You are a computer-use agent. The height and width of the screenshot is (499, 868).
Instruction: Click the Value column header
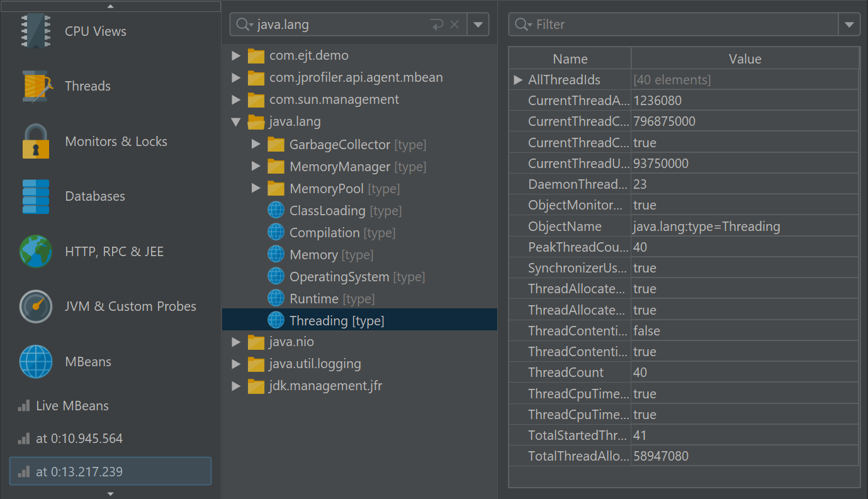745,59
